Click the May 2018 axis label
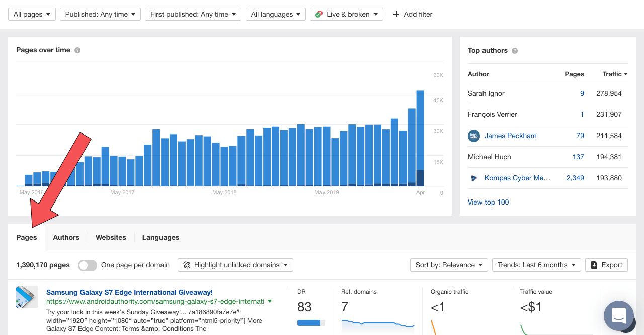 click(224, 192)
